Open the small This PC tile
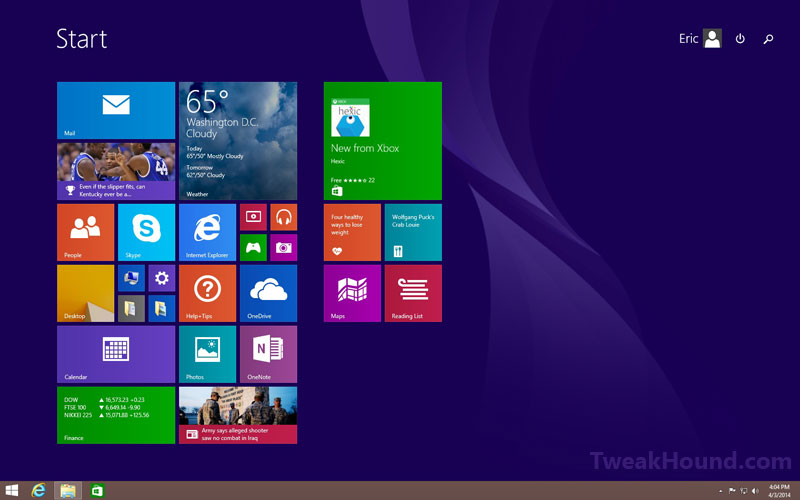Image resolution: width=800 pixels, height=500 pixels. [x=131, y=278]
